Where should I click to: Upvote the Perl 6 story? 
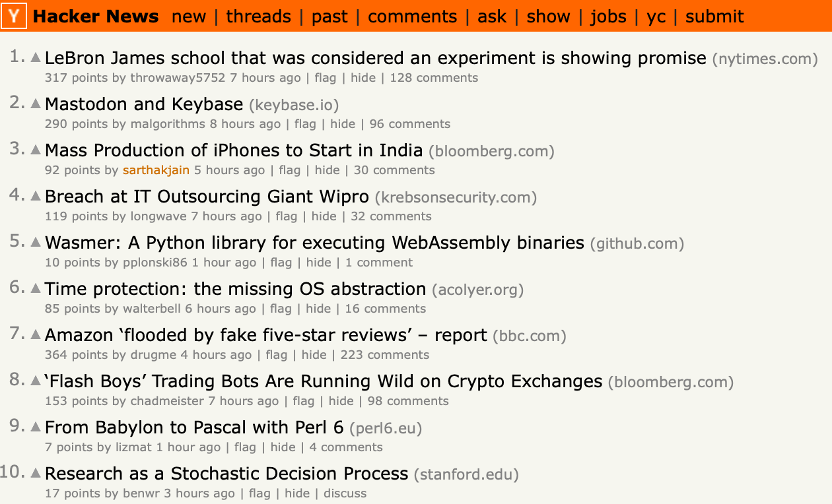pos(36,427)
